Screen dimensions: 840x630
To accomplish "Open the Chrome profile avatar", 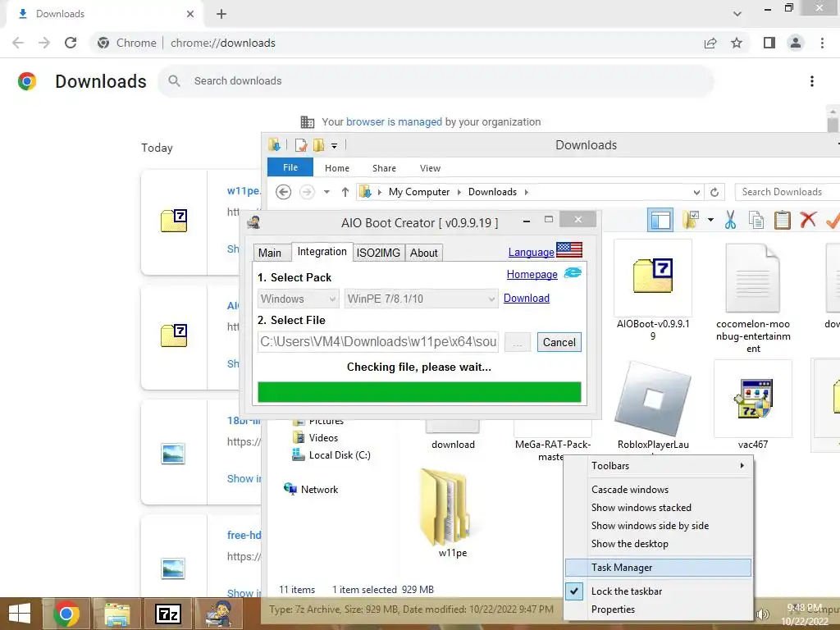I will pos(796,43).
